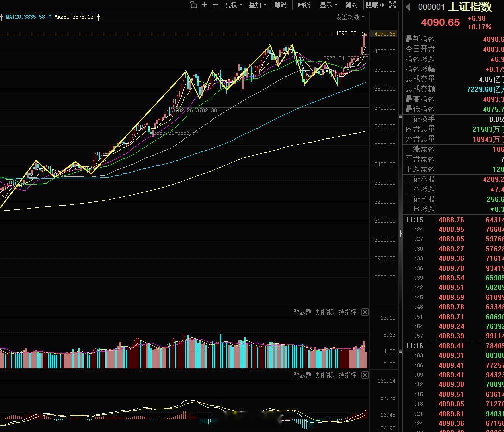
Task: Click the 3583.31-3586.97 gap annotation
Action: [x=176, y=133]
